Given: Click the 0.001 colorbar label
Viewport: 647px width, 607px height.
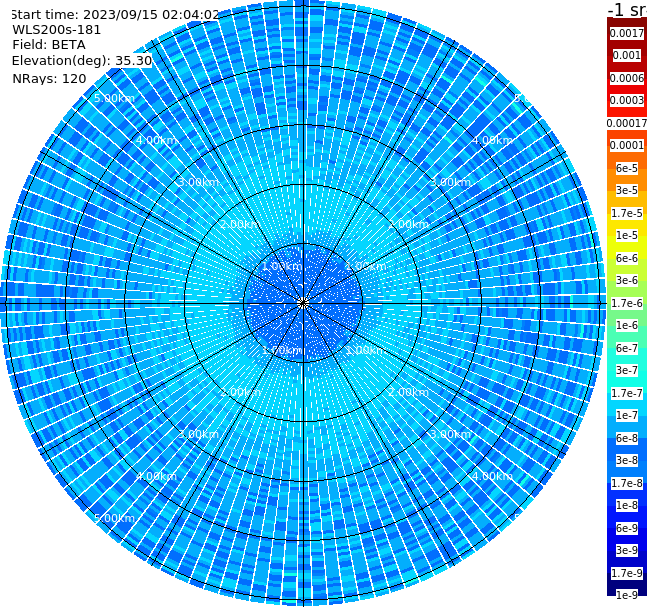Looking at the screenshot, I should pyautogui.click(x=627, y=55).
